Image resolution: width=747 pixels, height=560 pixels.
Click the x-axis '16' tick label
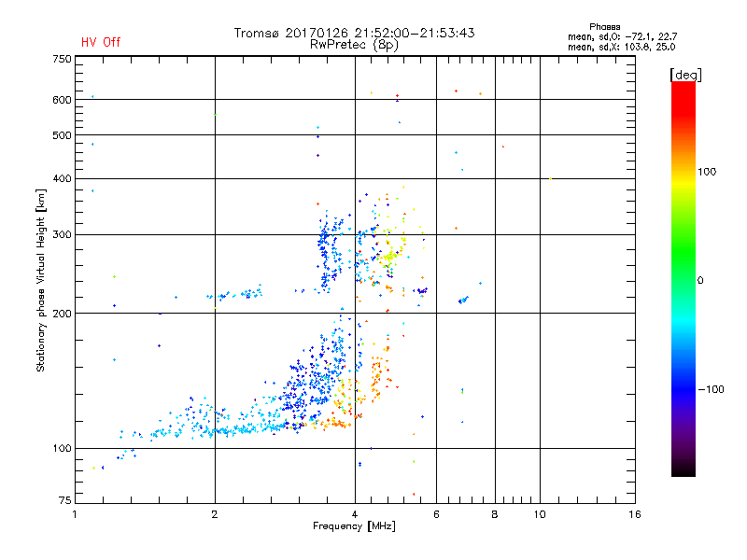pyautogui.click(x=635, y=514)
